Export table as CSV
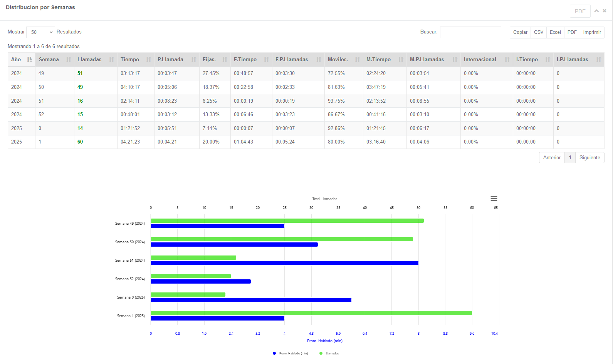The height and width of the screenshot is (364, 613). tap(538, 32)
